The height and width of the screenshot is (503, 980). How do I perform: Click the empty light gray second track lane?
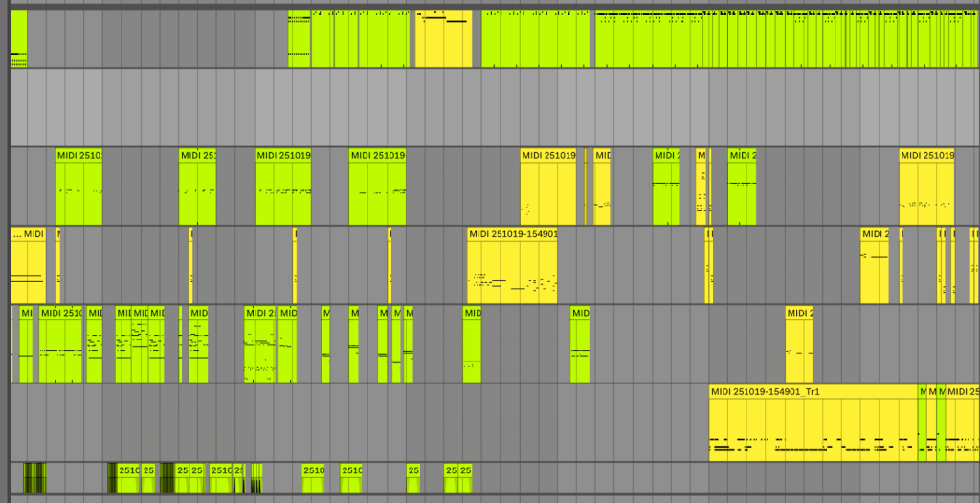pos(479,107)
